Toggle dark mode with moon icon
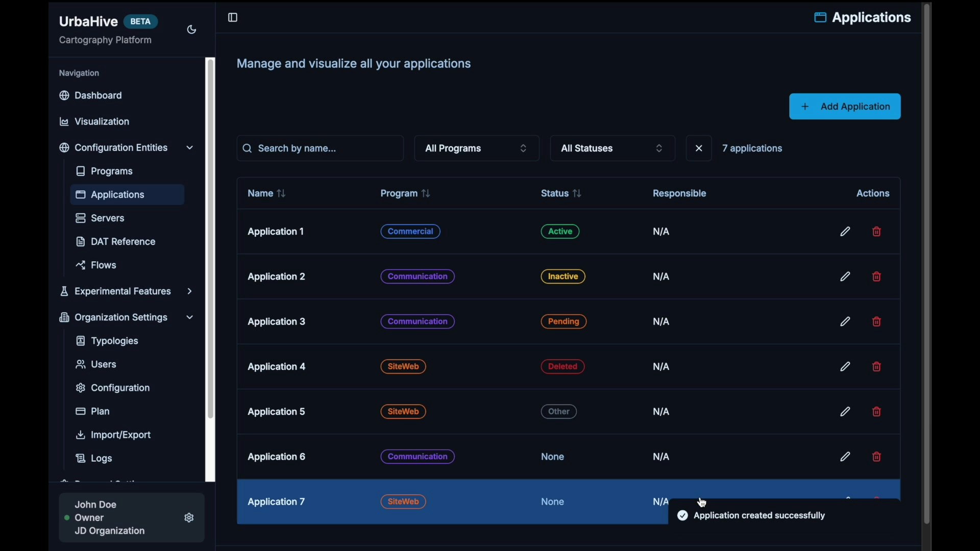Image resolution: width=980 pixels, height=551 pixels. pyautogui.click(x=192, y=30)
